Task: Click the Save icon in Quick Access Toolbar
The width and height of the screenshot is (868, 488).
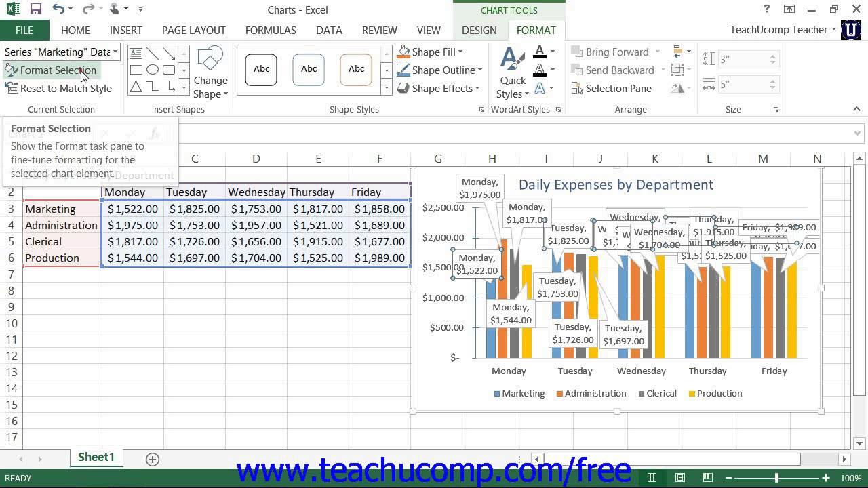Action: pyautogui.click(x=36, y=9)
